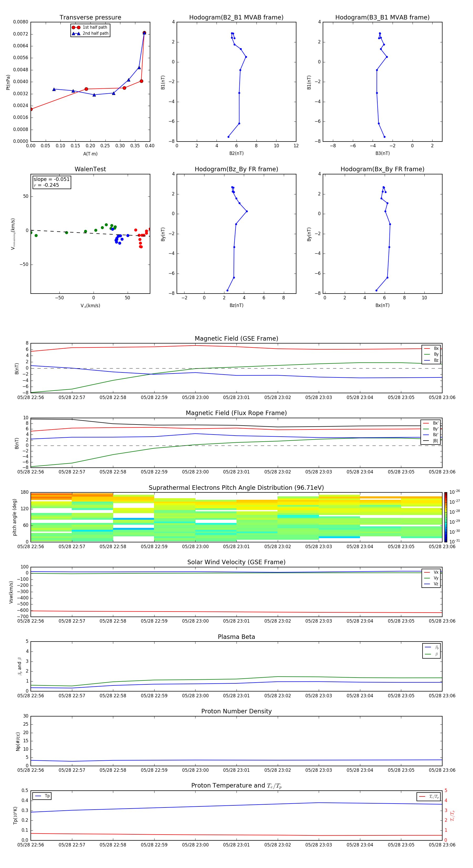Viewport: 473px width, 868px height.
Task: Click the '0.0072' tick in pressure plot
Action: point(21,34)
